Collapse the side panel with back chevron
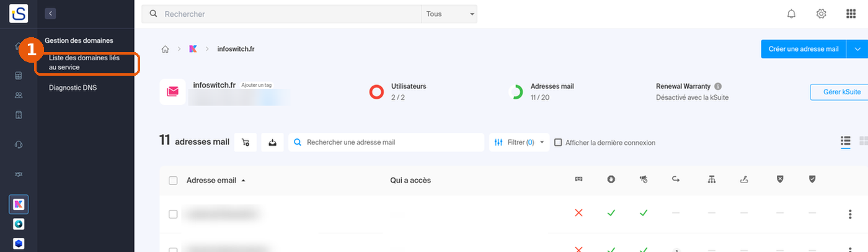The height and width of the screenshot is (252, 868). [x=50, y=13]
